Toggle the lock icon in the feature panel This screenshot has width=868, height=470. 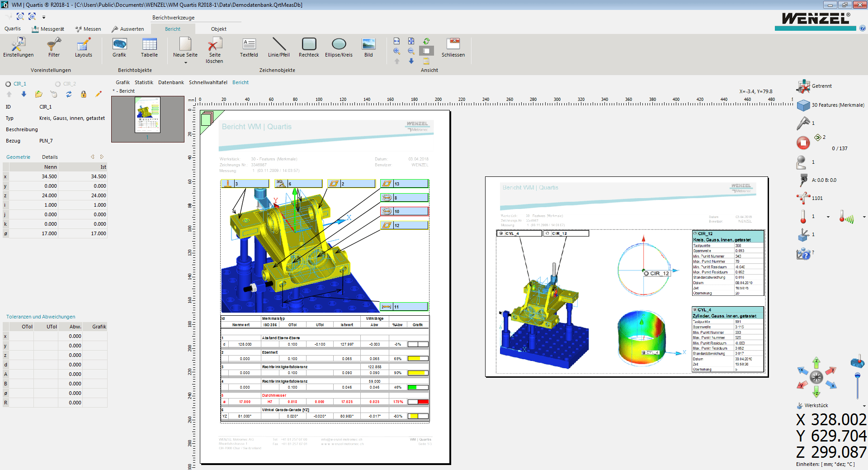[x=84, y=94]
